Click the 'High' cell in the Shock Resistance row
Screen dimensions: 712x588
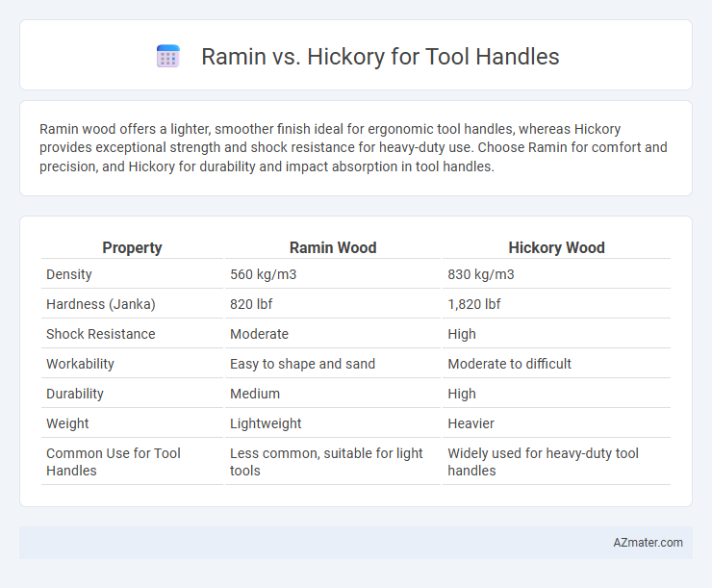462,334
